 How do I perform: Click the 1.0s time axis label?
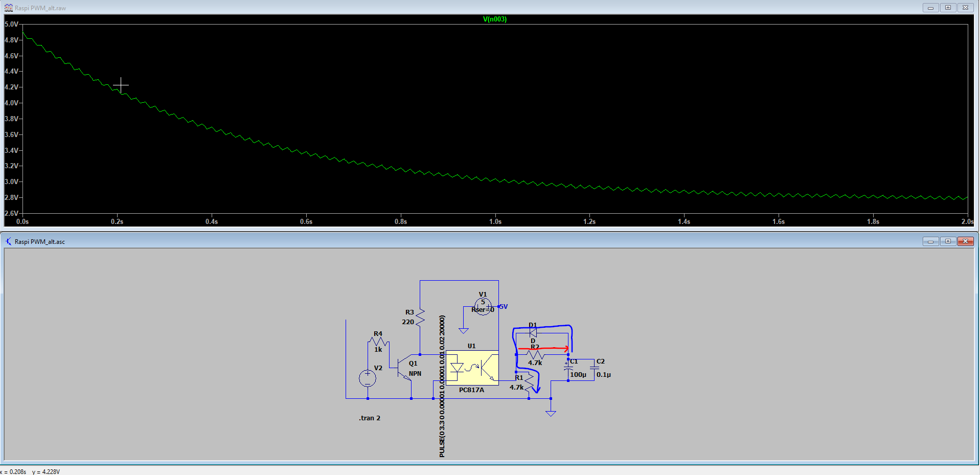click(495, 222)
